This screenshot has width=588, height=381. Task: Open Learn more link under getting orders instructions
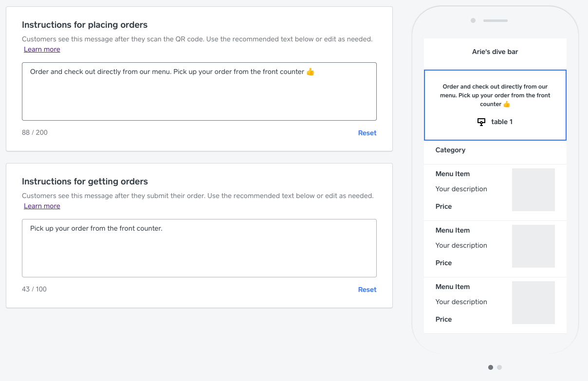(42, 206)
